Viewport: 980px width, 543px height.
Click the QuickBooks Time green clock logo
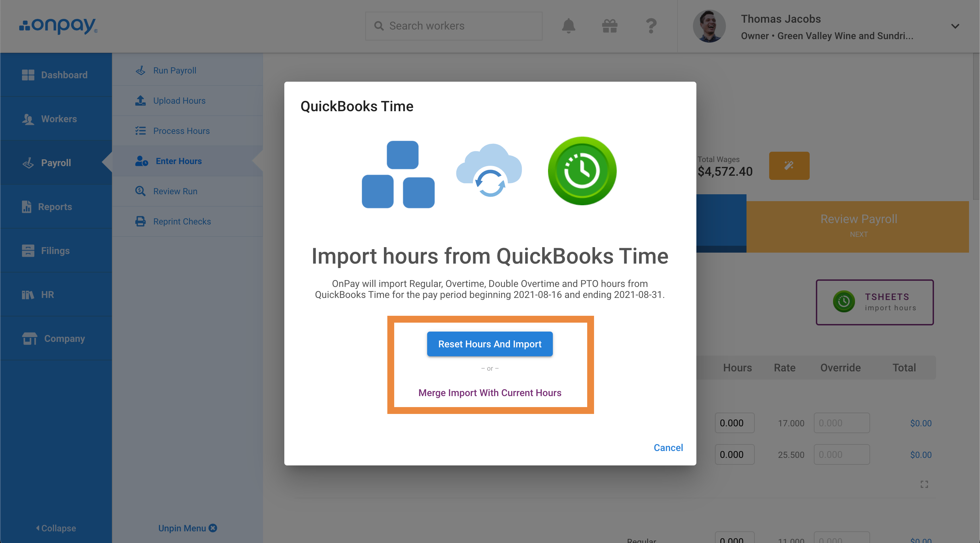582,171
